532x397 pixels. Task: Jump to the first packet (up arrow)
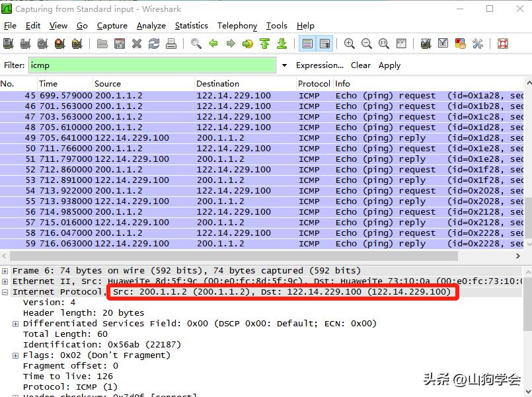click(265, 44)
